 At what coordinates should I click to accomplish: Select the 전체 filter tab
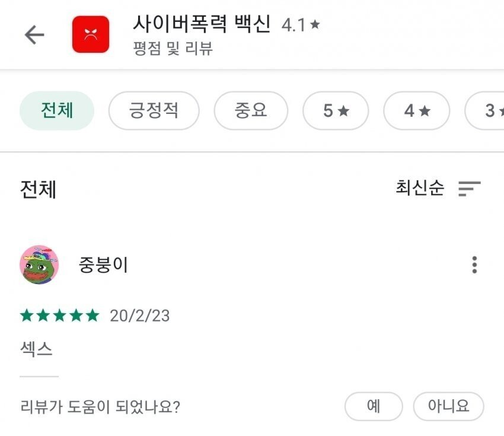click(x=56, y=111)
